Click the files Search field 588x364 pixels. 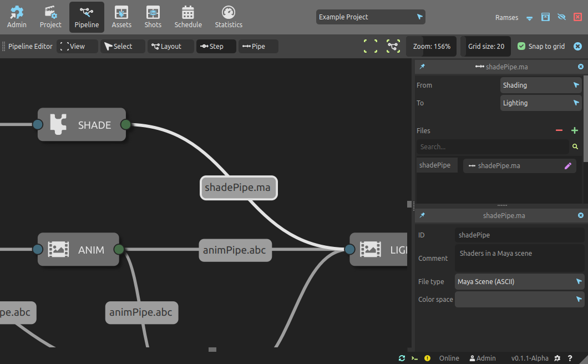pyautogui.click(x=493, y=146)
